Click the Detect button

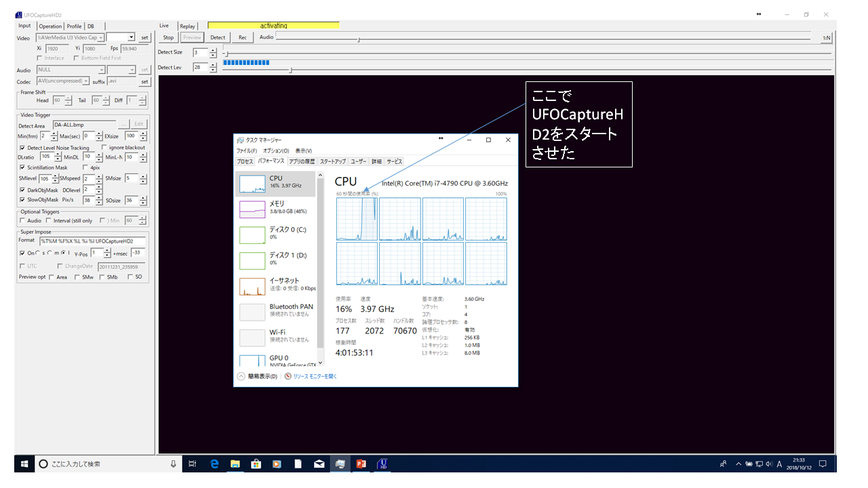218,37
